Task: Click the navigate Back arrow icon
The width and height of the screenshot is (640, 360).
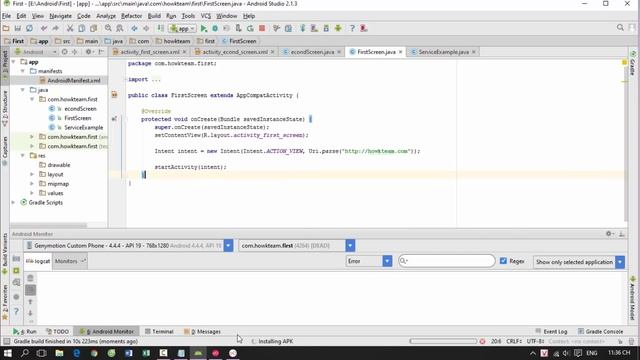Action: click(x=134, y=28)
